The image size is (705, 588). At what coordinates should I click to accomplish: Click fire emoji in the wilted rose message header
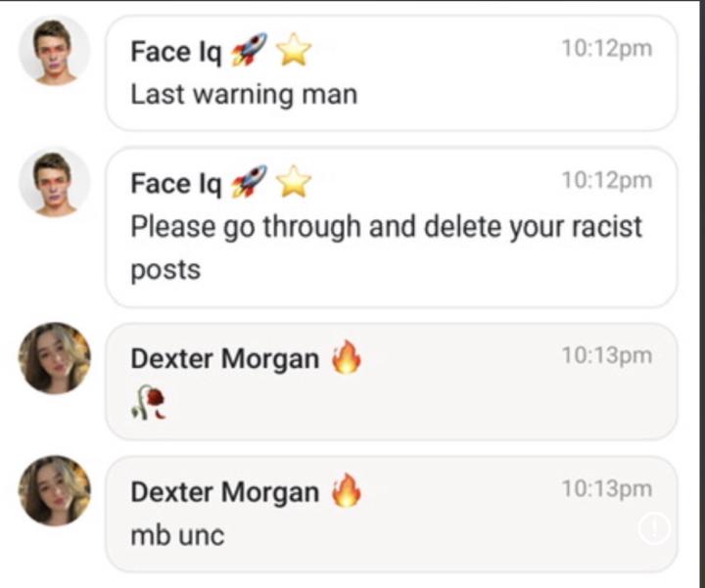pyautogui.click(x=346, y=359)
